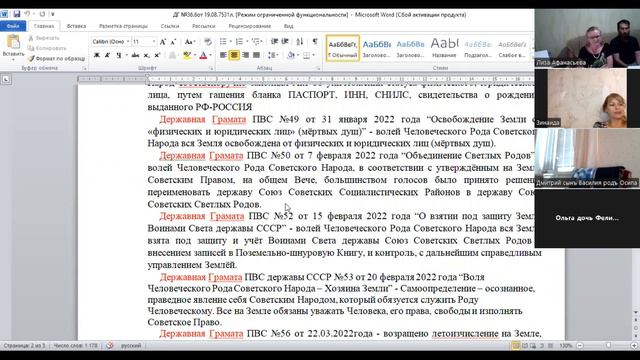640x360 pixels.
Task: Click Format Painter (Формат по образцу)
Action: pos(56,58)
